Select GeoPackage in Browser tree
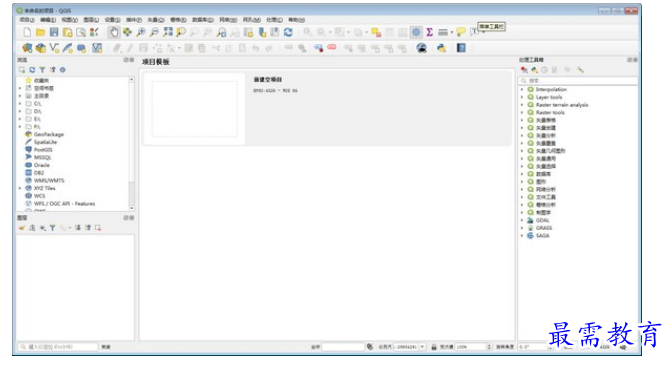This screenshot has height=366, width=670. 48,135
